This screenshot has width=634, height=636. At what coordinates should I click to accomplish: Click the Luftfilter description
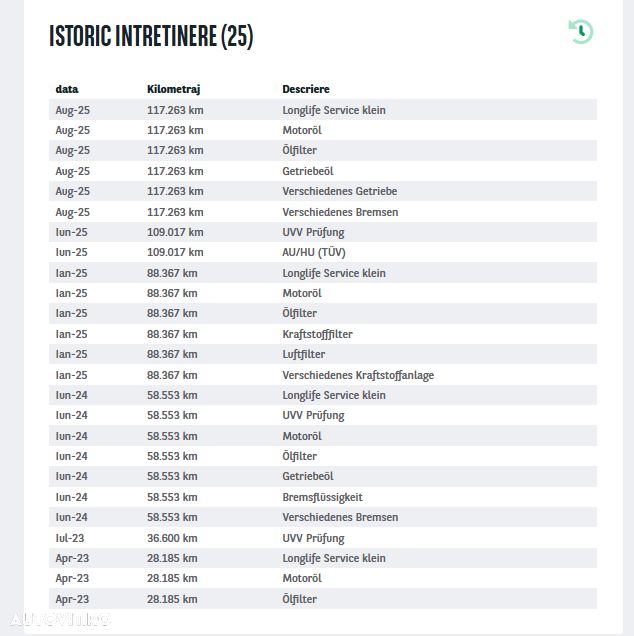tap(303, 354)
